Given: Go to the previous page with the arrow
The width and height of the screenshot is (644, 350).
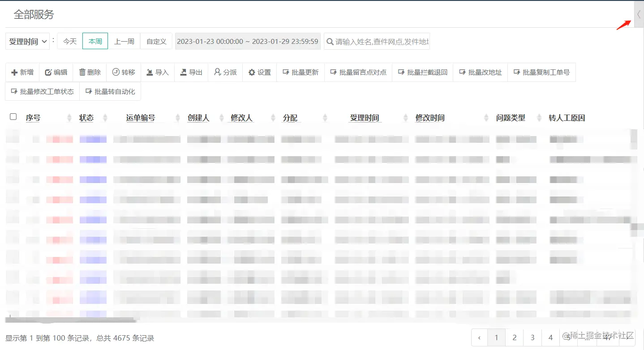Looking at the screenshot, I should pyautogui.click(x=480, y=338).
